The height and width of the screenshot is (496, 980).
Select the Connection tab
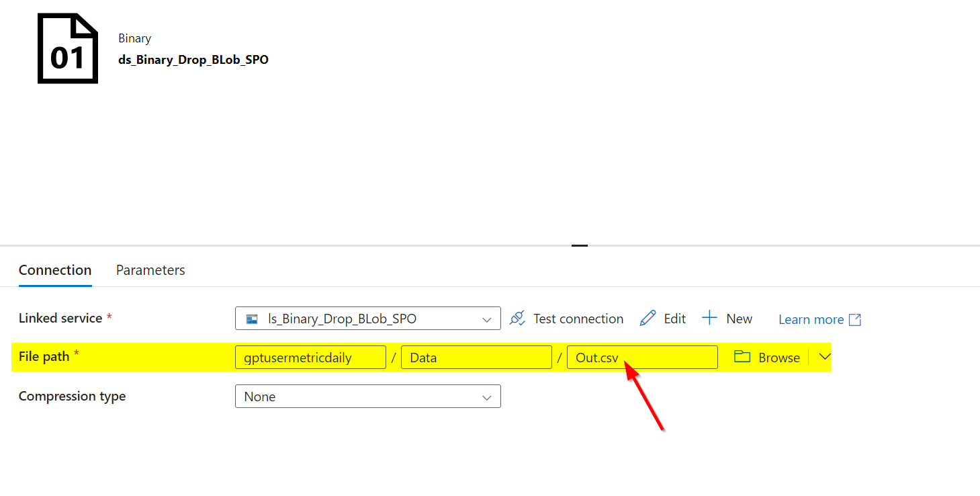54,270
